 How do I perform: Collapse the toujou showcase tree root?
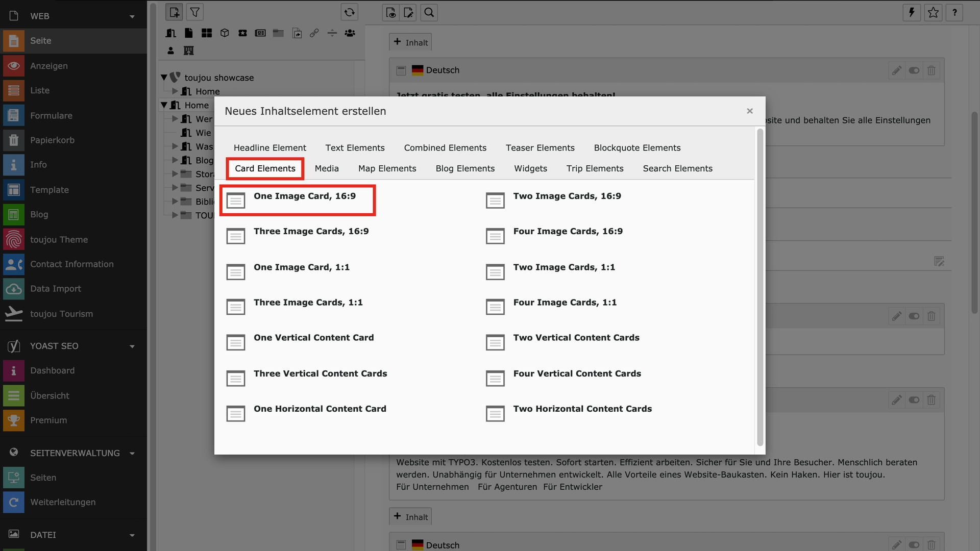[x=164, y=78]
